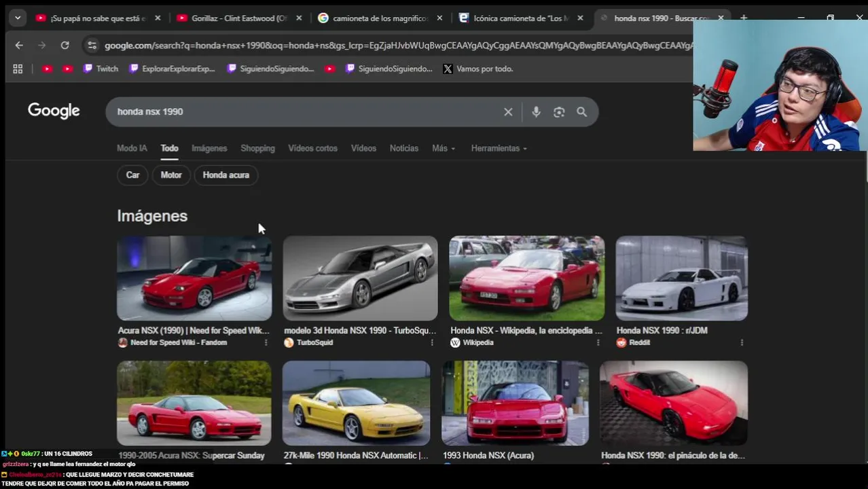This screenshot has width=868, height=489.
Task: Apply the Motor filter chip
Action: [x=171, y=175]
